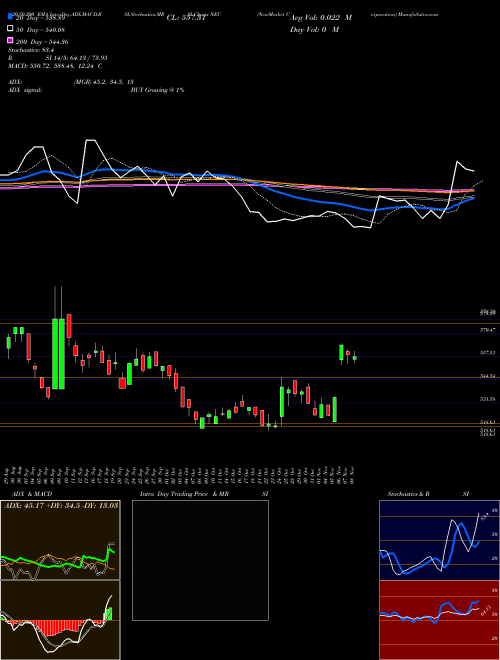The width and height of the screenshot is (500, 660).
Task: Click the 'CL: 557.31' close price text
Action: tap(186, 18)
